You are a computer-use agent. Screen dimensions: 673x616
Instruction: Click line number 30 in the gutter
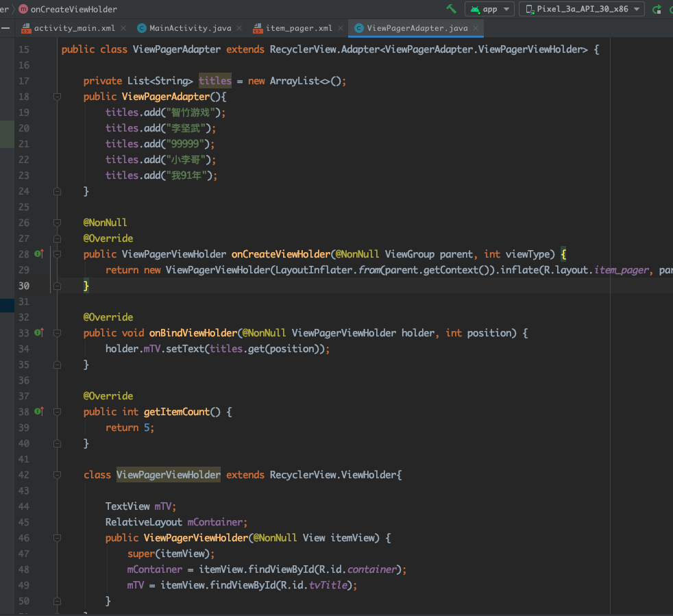tap(24, 286)
